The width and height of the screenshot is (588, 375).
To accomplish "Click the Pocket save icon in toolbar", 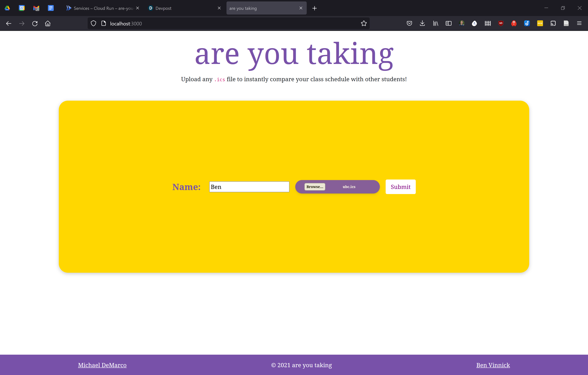I will (x=409, y=23).
